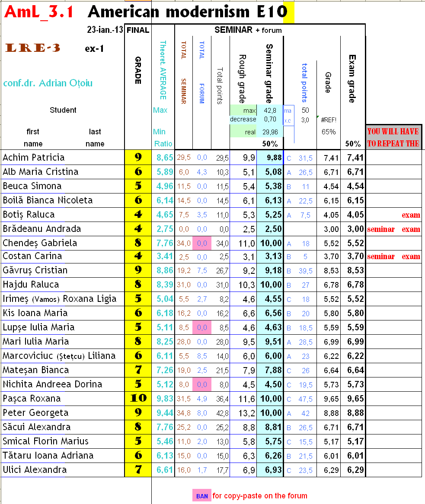Select student name "Peter Georgeta"

[35, 413]
